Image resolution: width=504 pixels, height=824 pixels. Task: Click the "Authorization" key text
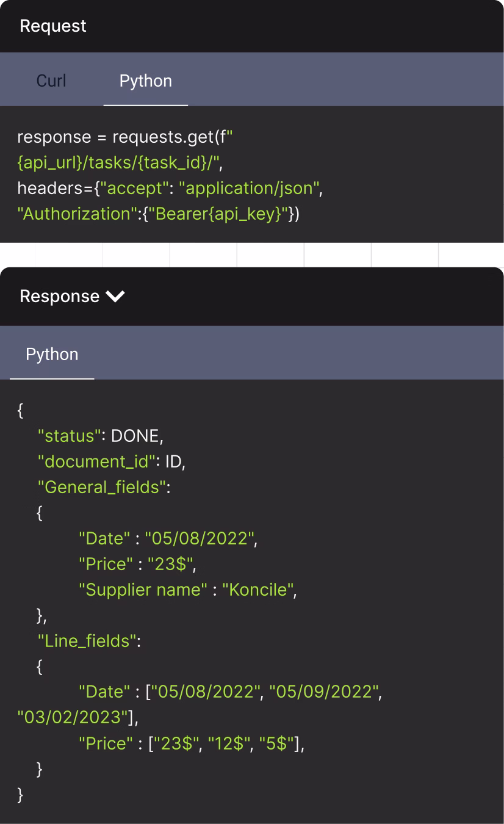(x=76, y=214)
